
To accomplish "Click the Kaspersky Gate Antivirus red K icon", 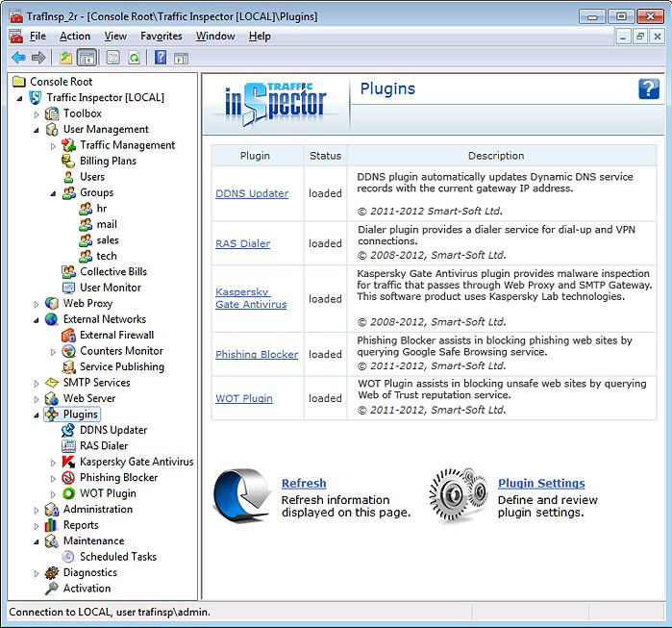I will tap(68, 462).
